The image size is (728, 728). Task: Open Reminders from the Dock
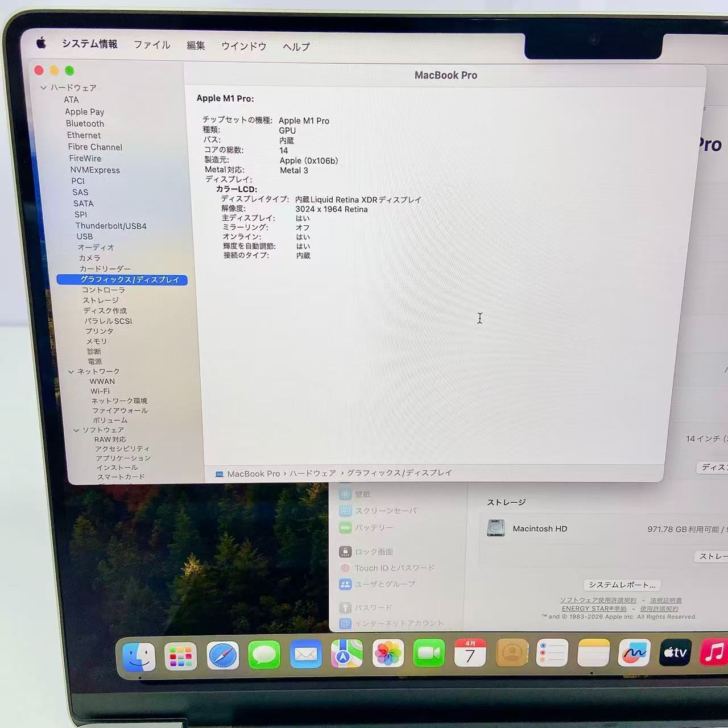tap(552, 653)
